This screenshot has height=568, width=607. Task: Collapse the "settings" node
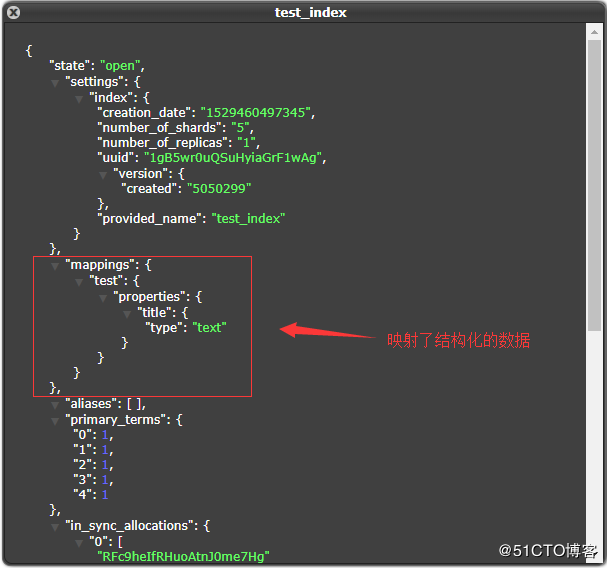(x=55, y=83)
